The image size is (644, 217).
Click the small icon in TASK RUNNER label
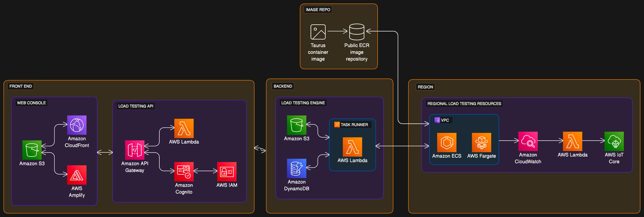[337, 125]
